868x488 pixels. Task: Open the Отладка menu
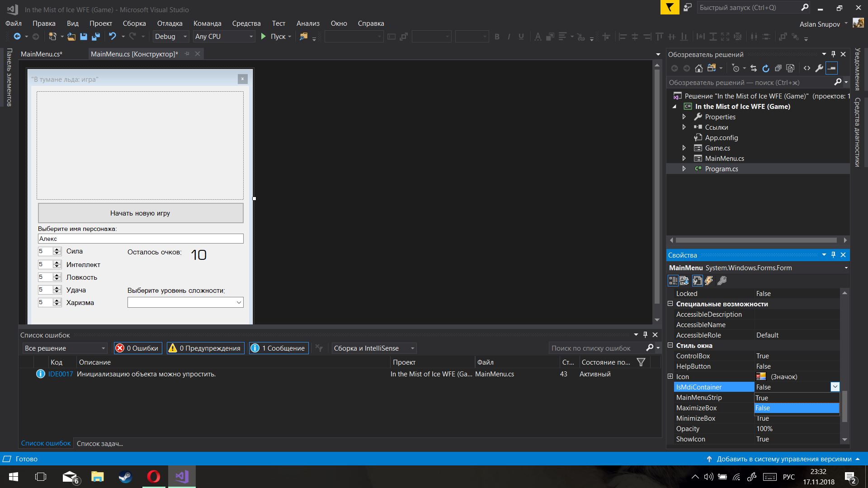(x=170, y=23)
